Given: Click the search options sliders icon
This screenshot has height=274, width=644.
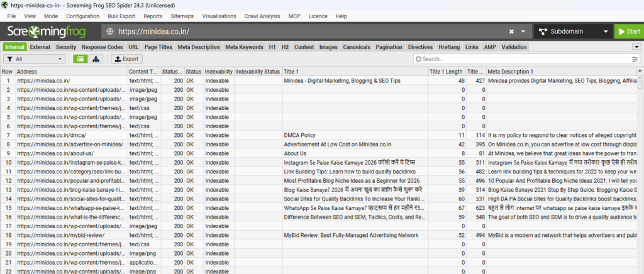Looking at the screenshot, I should point(635,59).
